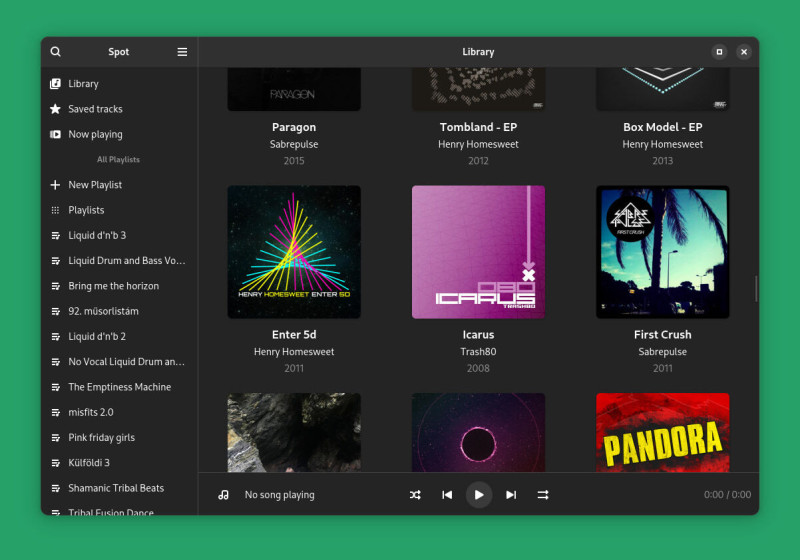Open the Liquid d'n'b 2 playlist
Viewport: 800px width, 560px height.
[x=118, y=336]
